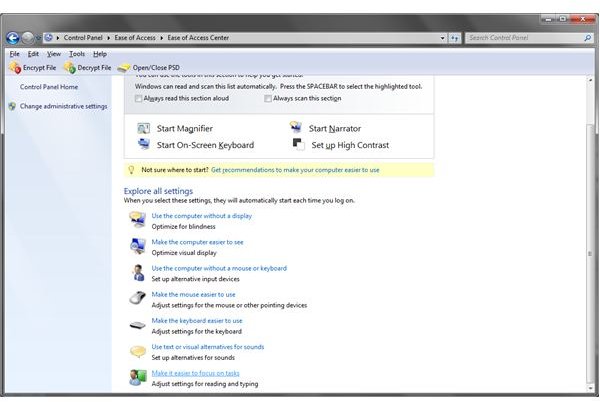Screen dimensions: 600x402
Task: Expand the breadcrumb arrow after Ease of Access
Action: (x=161, y=38)
